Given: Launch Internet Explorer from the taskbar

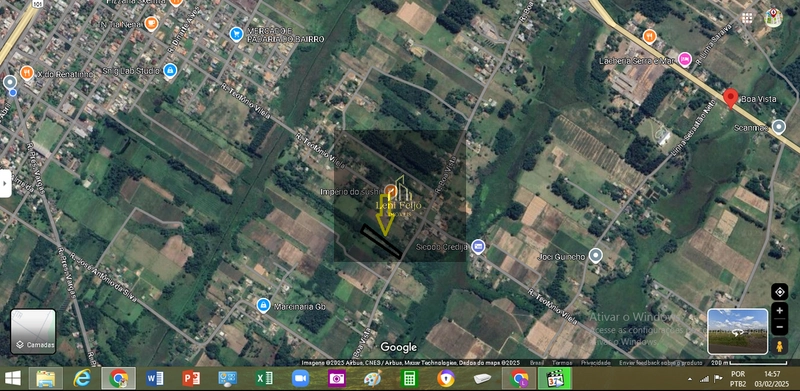Looking at the screenshot, I should tap(82, 379).
